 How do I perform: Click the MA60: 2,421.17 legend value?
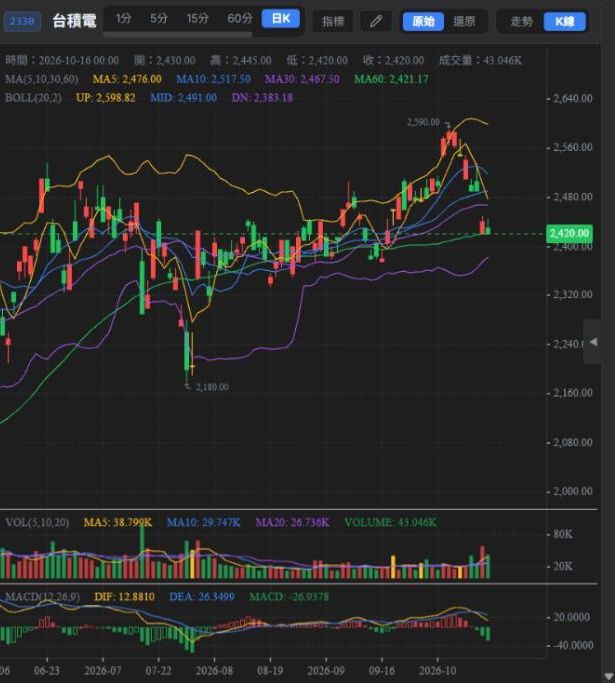tap(391, 79)
